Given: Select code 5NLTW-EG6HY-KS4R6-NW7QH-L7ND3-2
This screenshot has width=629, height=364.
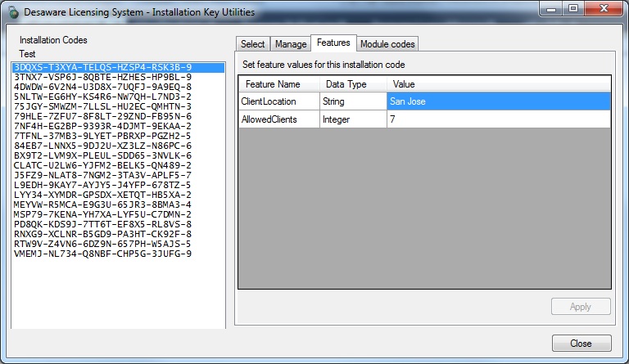Looking at the screenshot, I should [118, 97].
